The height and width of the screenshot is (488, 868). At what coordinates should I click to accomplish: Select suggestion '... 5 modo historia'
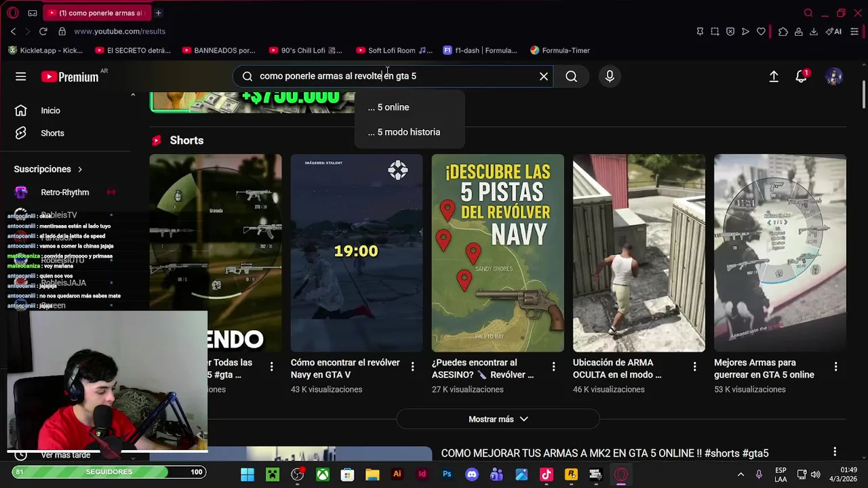click(409, 132)
